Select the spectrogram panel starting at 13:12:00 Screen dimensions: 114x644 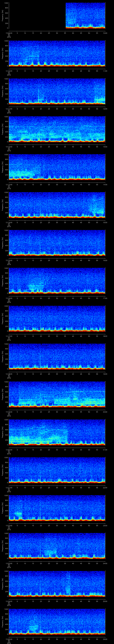(x=57, y=129)
